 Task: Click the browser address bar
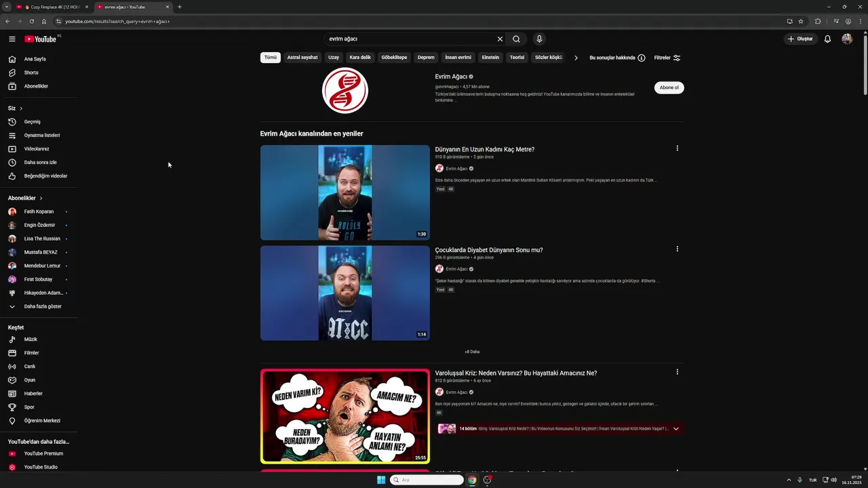(420, 21)
